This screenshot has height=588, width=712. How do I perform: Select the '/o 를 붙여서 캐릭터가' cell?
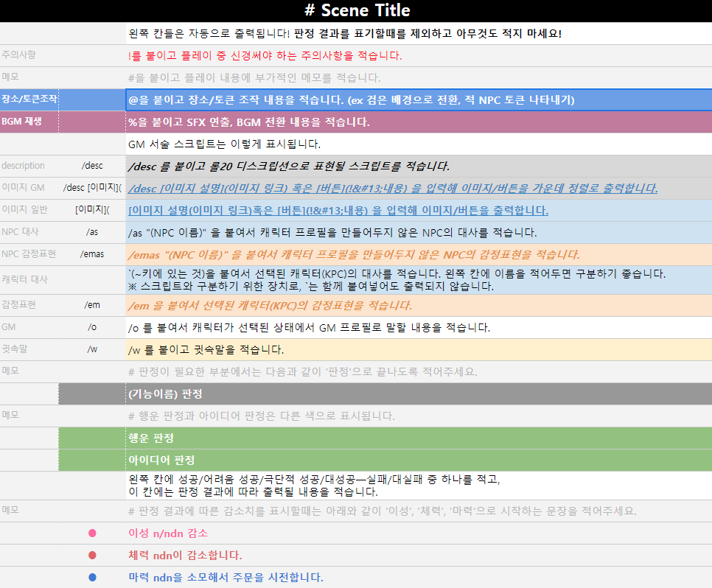[419, 327]
